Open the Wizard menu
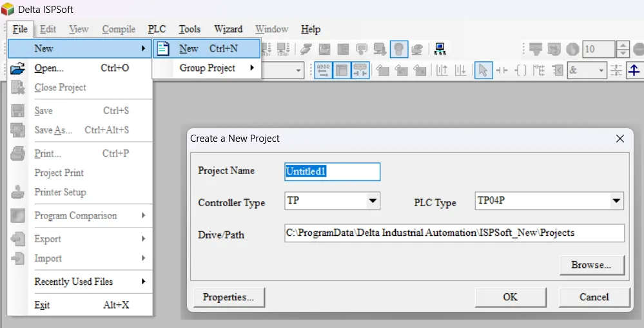The image size is (644, 328). [228, 29]
